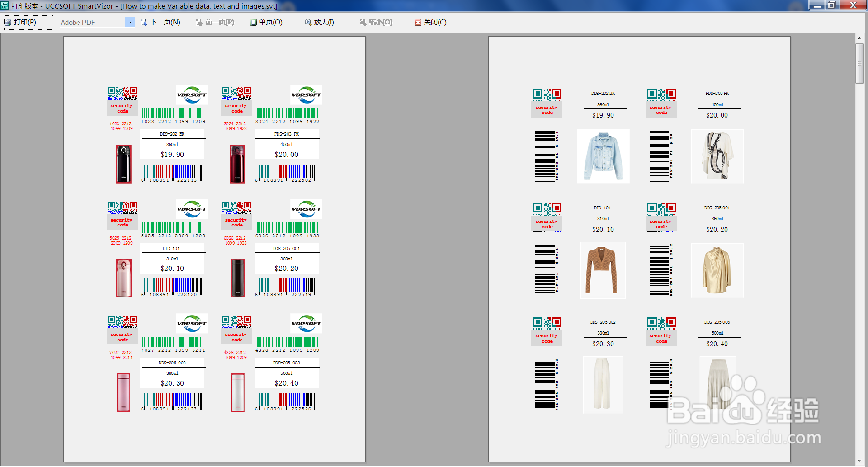The image size is (868, 467).
Task: Click the single page icon for 单页
Action: pos(253,22)
